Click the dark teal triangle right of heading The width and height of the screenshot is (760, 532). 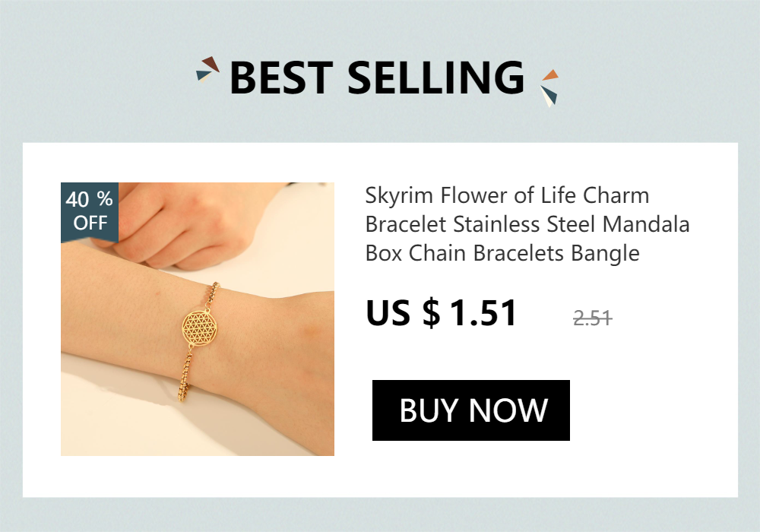point(550,93)
